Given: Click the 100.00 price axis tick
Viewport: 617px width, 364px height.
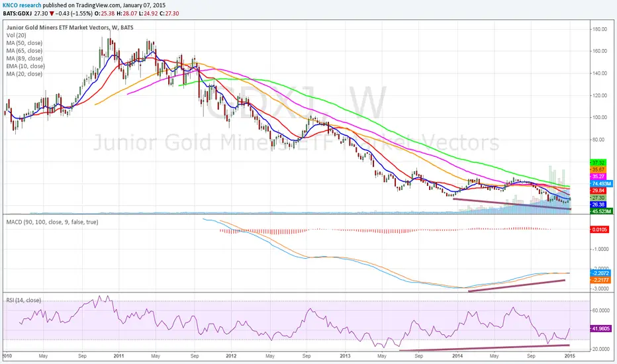Looking at the screenshot, I should point(599,117).
